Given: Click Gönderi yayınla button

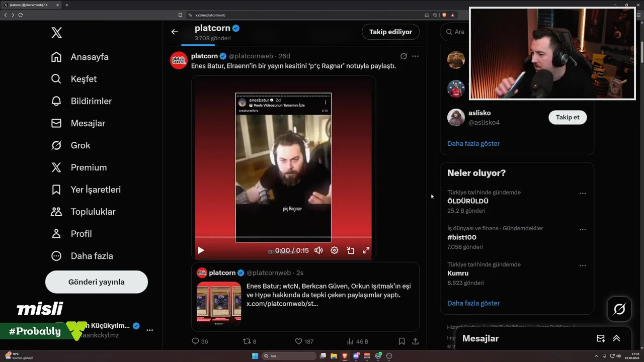Looking at the screenshot, I should pyautogui.click(x=97, y=282).
